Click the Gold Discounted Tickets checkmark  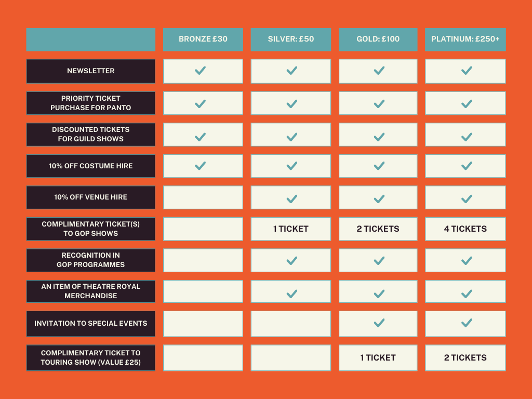point(379,137)
